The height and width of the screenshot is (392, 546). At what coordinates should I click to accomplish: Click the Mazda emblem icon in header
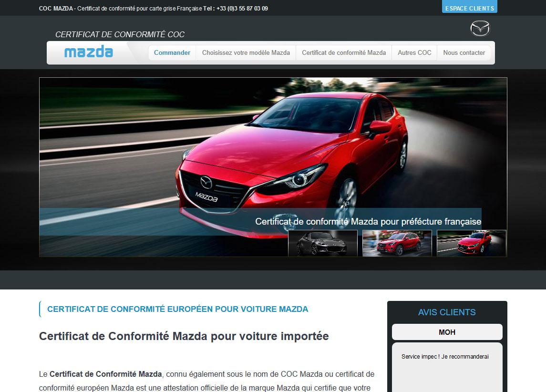480,29
